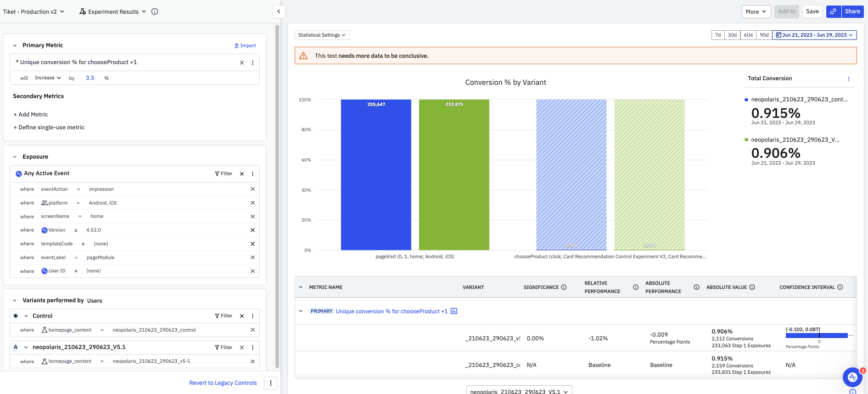Open options menu for Any Active Event
The height and width of the screenshot is (394, 868).
point(252,174)
